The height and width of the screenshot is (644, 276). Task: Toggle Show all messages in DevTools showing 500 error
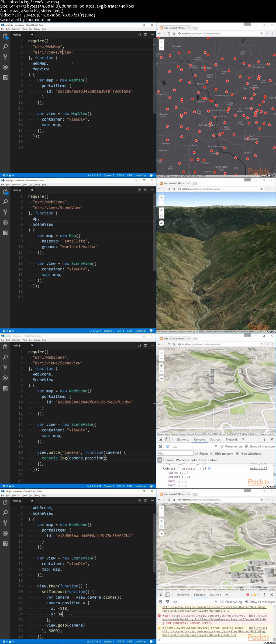(x=246, y=602)
